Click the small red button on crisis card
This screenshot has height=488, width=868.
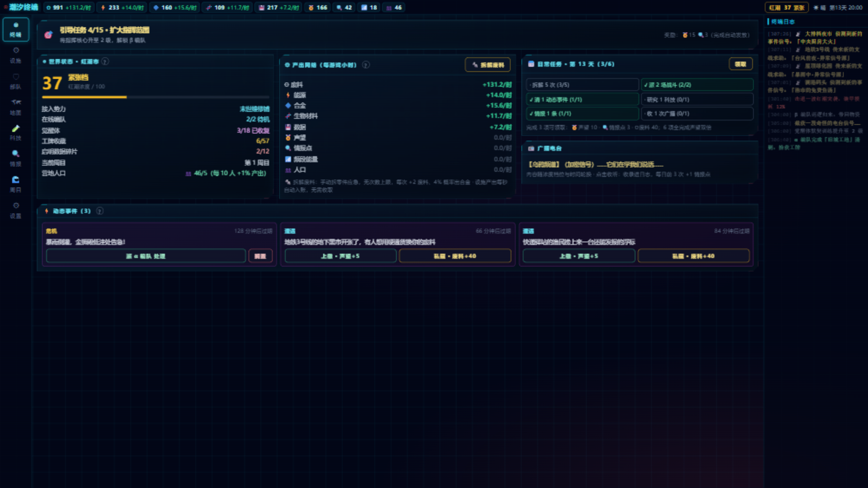point(260,256)
